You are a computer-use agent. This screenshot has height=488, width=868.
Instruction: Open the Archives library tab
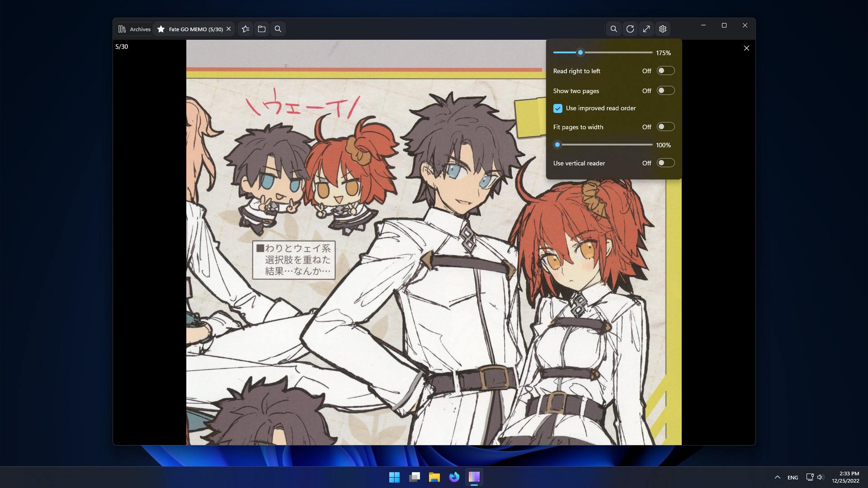click(134, 29)
